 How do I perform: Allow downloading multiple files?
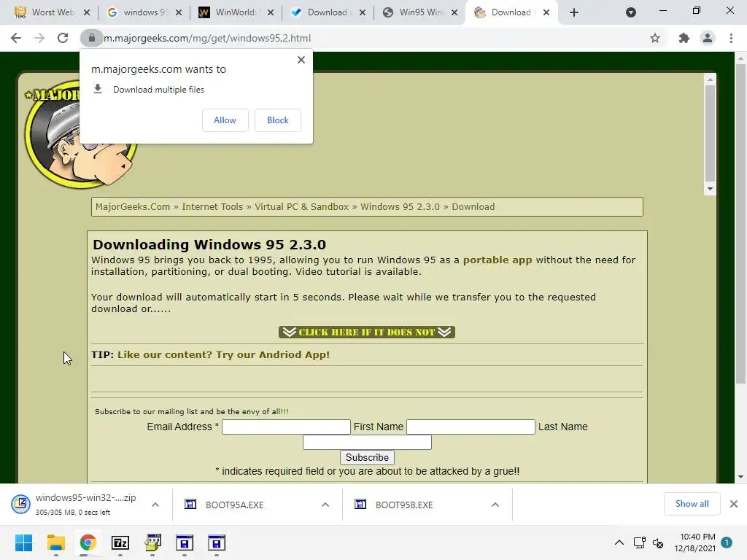[225, 120]
